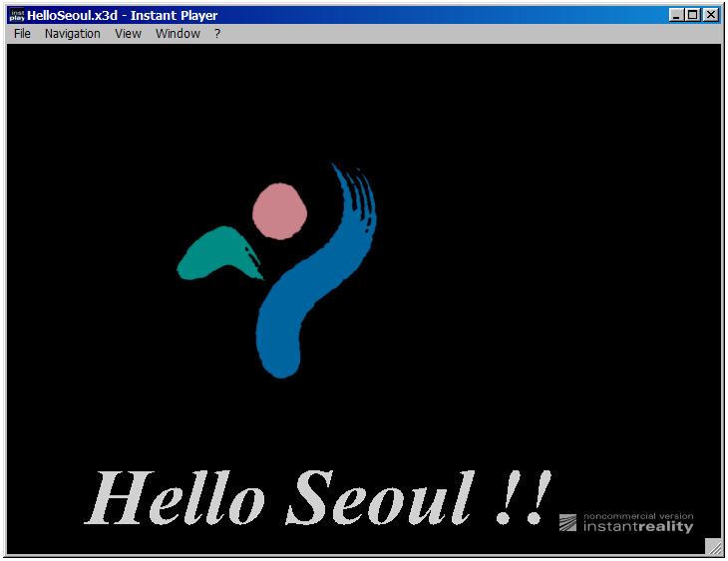Open the View menu
The image size is (728, 561).
128,34
